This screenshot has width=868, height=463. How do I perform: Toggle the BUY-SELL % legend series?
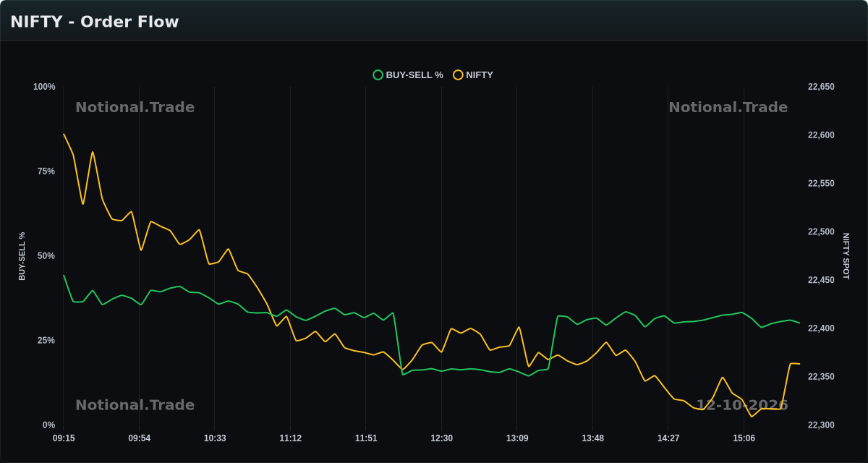tap(408, 75)
